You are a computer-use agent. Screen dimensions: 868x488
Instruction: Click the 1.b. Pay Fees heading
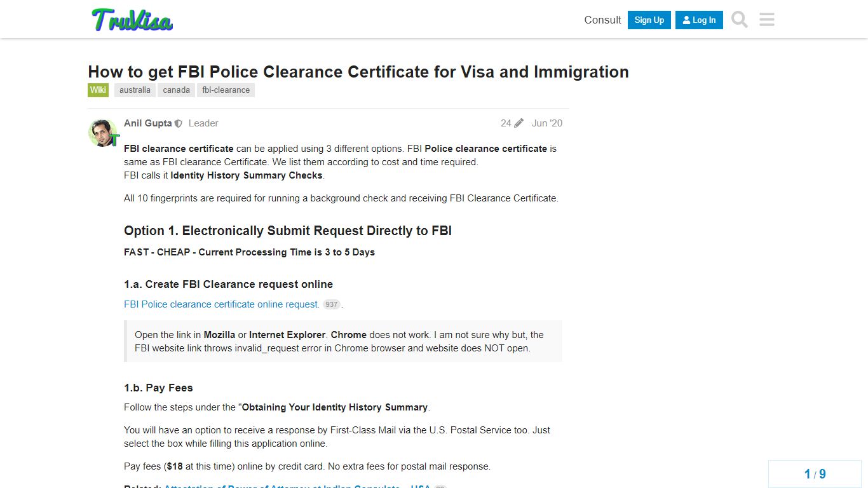coord(158,388)
